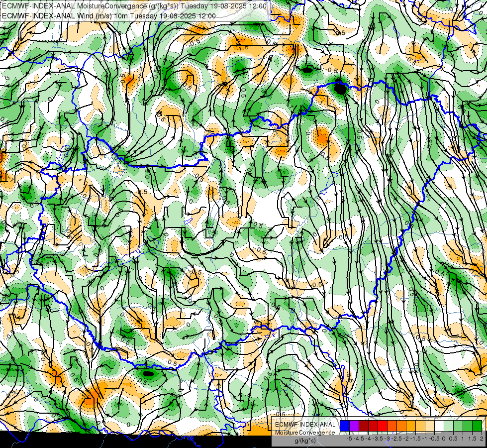
Task: Click the '-5' tick label on the legend scale
Action: [x=349, y=439]
